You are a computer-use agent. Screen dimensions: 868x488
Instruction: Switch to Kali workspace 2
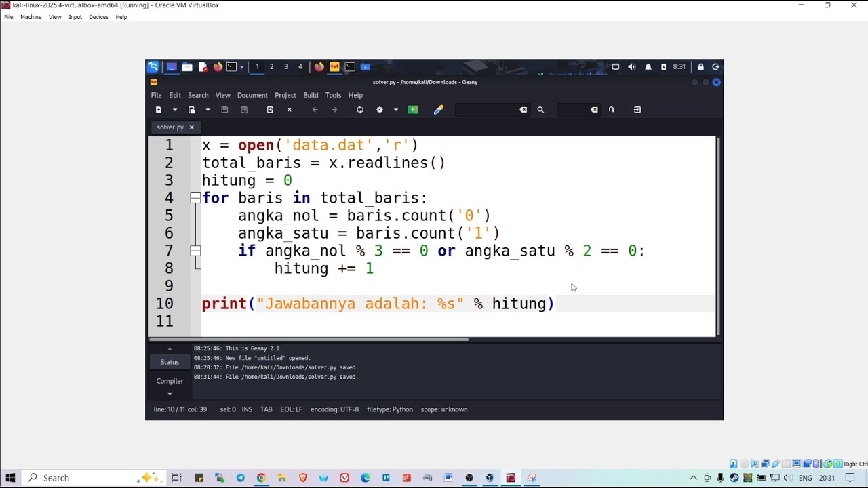tap(271, 66)
